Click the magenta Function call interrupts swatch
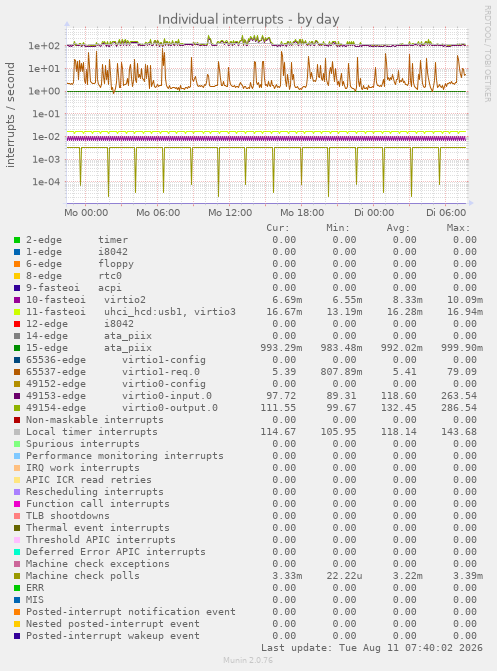 pyautogui.click(x=17, y=504)
